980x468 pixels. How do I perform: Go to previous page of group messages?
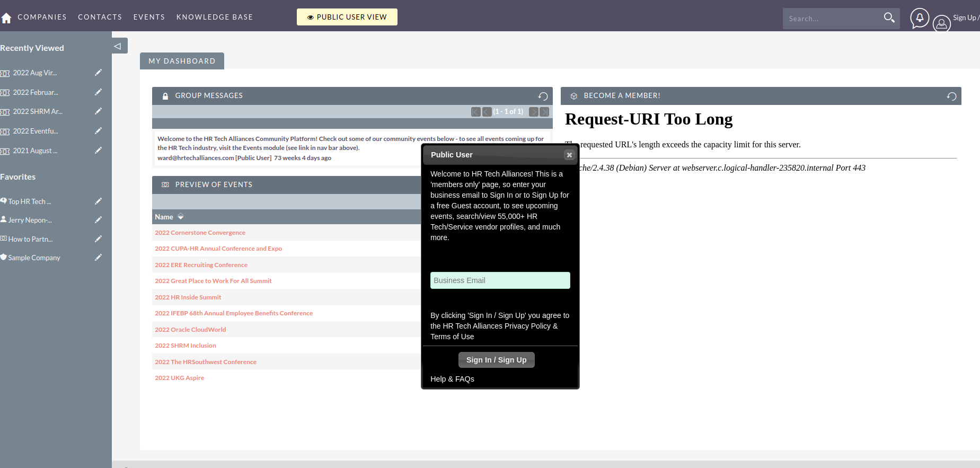pyautogui.click(x=487, y=112)
